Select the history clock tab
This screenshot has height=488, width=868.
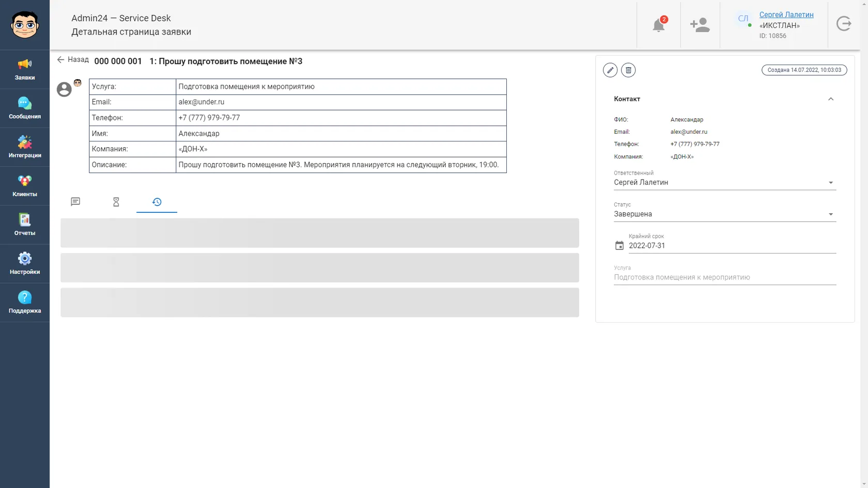click(x=157, y=202)
